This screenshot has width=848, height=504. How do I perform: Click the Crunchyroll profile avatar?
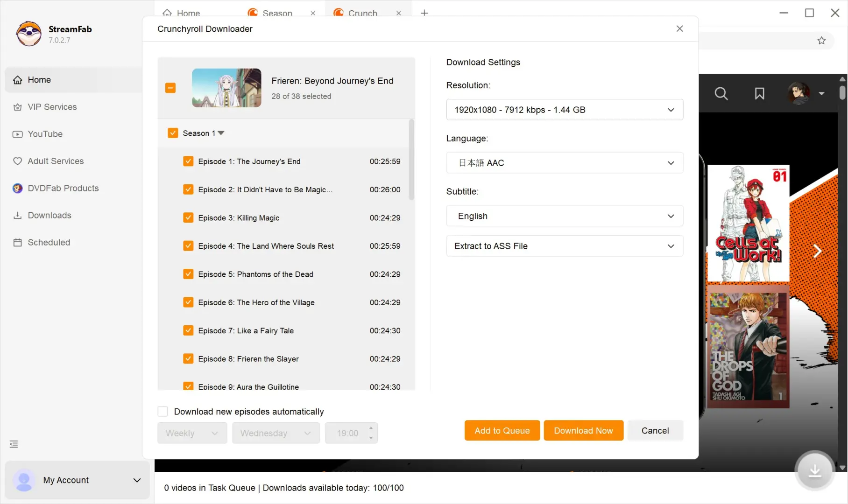click(799, 93)
